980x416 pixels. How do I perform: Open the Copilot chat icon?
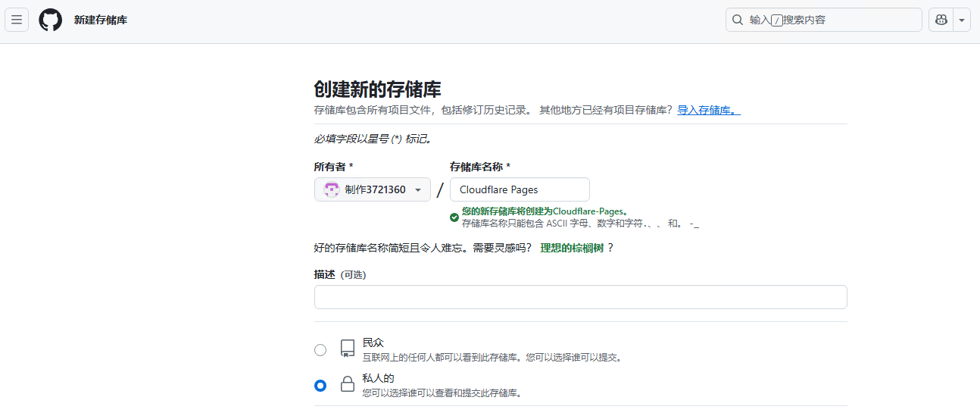[941, 20]
